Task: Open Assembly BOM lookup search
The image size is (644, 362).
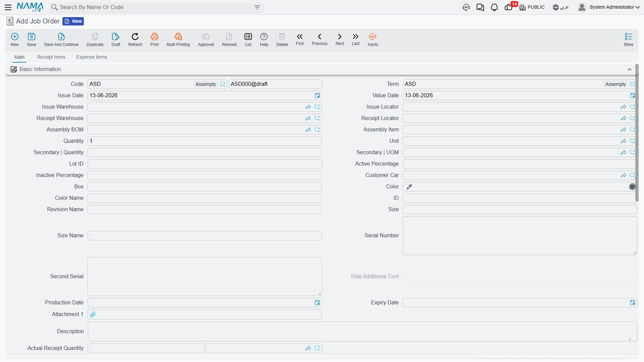Action: (x=317, y=130)
